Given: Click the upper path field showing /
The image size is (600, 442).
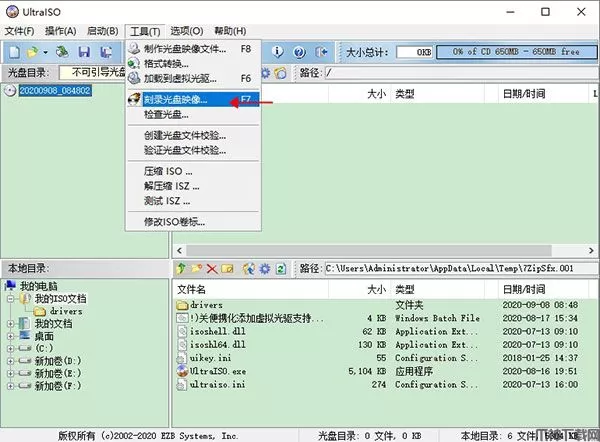Looking at the screenshot, I should [461, 73].
